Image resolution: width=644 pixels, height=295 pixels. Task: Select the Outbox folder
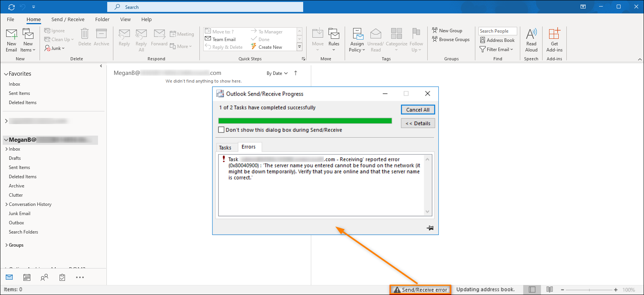17,223
